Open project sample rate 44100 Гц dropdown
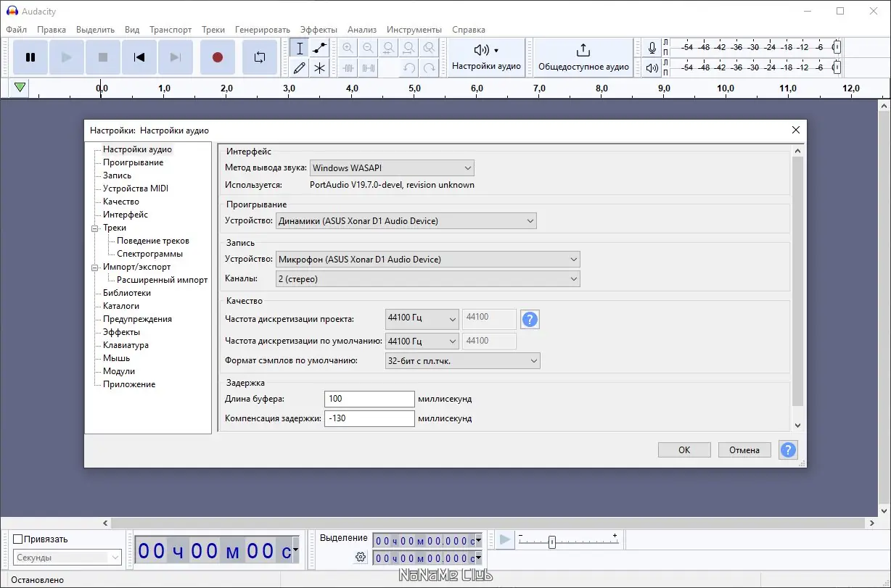This screenshot has width=891, height=588. (422, 318)
